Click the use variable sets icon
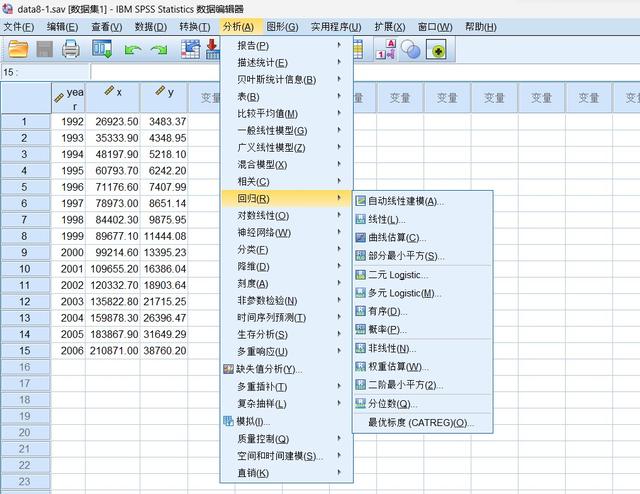The image size is (640, 494). (x=411, y=49)
